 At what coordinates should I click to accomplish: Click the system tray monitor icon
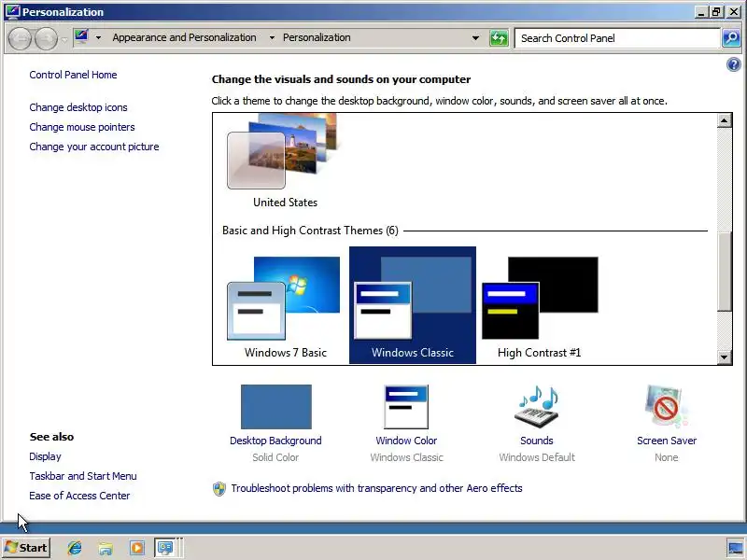click(737, 548)
